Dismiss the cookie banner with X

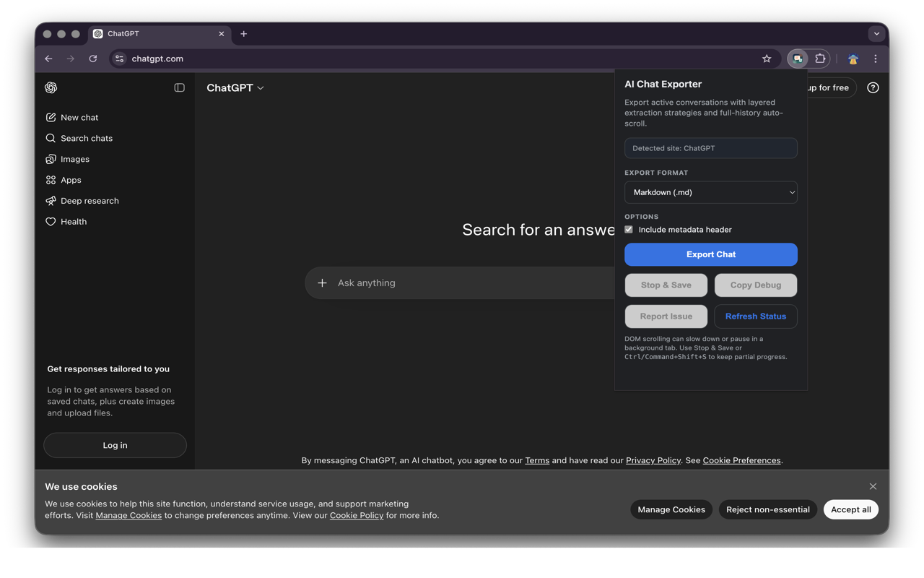pyautogui.click(x=873, y=486)
